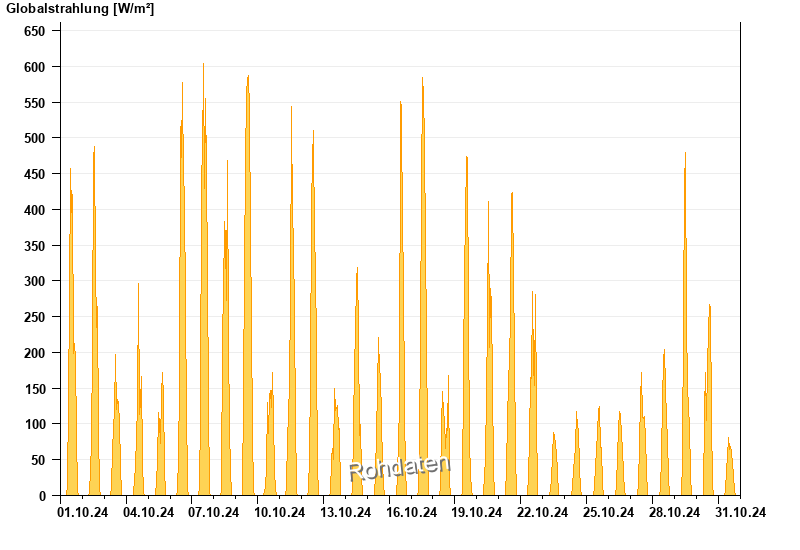Select the 04.10.24 date label
The height and width of the screenshot is (550, 800).
[x=148, y=512]
